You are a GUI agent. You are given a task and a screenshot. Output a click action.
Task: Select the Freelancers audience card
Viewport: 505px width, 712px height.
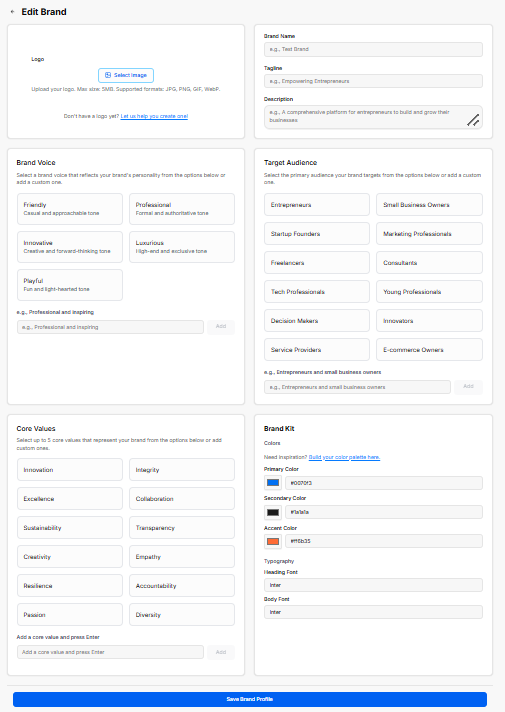click(x=317, y=263)
